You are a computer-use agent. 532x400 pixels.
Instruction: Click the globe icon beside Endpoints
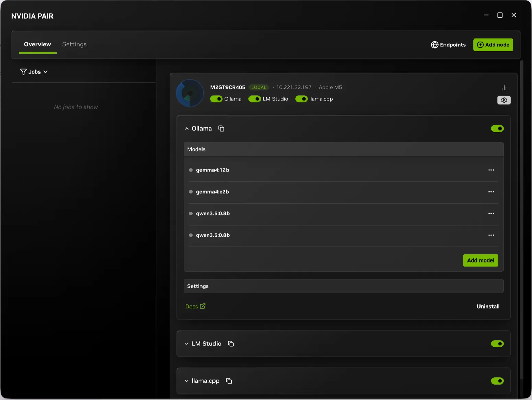pyautogui.click(x=435, y=45)
